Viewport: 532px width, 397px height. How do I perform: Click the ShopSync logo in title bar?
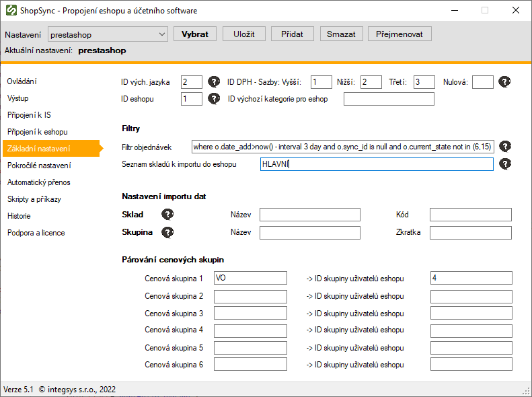pos(11,11)
